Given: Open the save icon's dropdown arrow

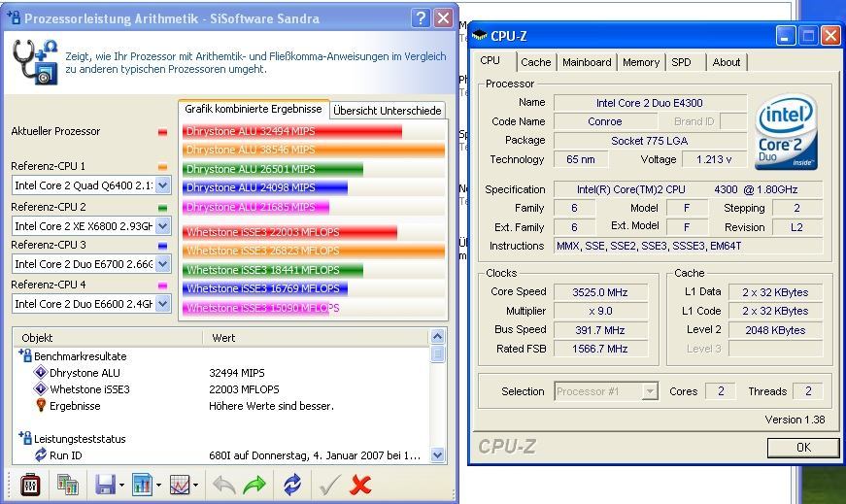Looking at the screenshot, I should [121, 486].
